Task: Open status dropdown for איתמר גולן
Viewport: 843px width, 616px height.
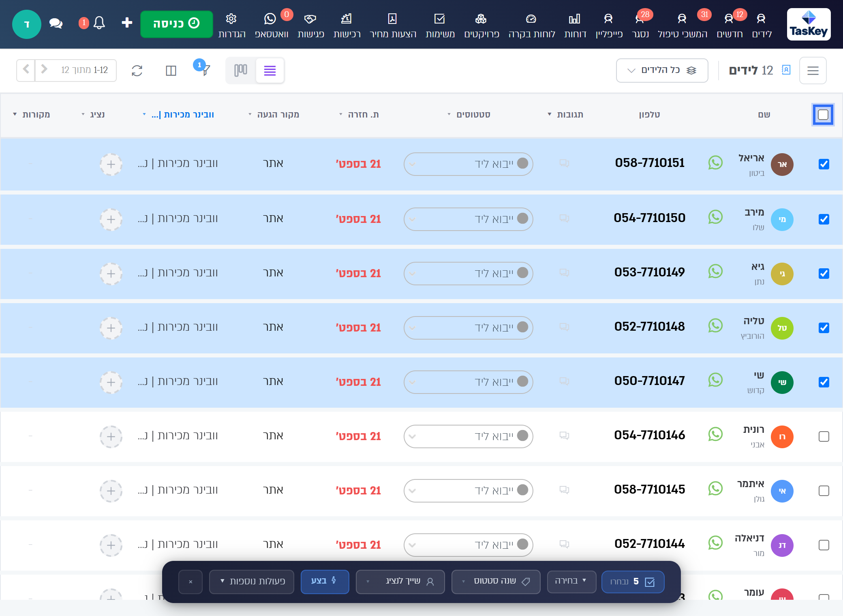Action: 468,490
